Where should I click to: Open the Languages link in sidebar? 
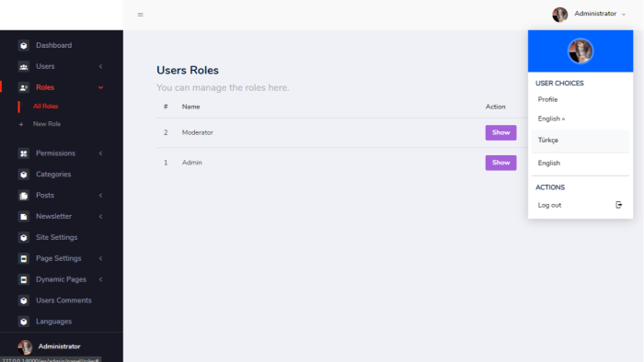click(53, 322)
